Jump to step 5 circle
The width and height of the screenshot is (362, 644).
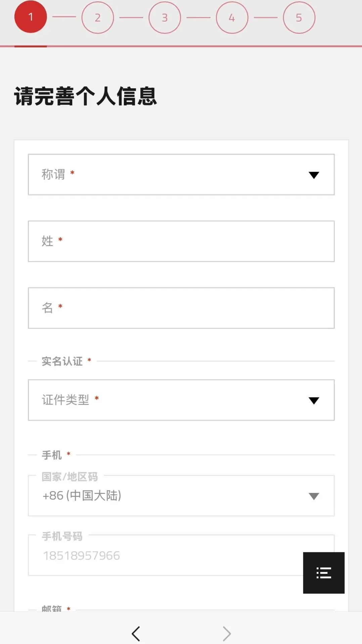[299, 17]
